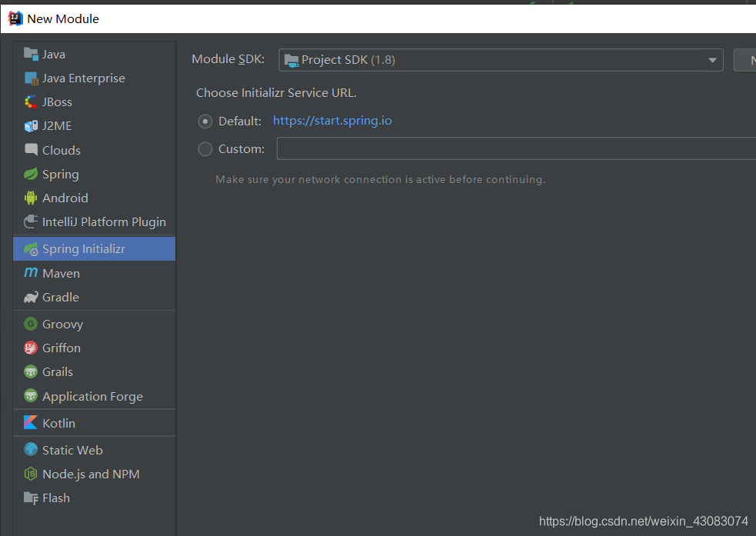Click the 'Choose Initializr Service URL.' text

[x=276, y=92]
